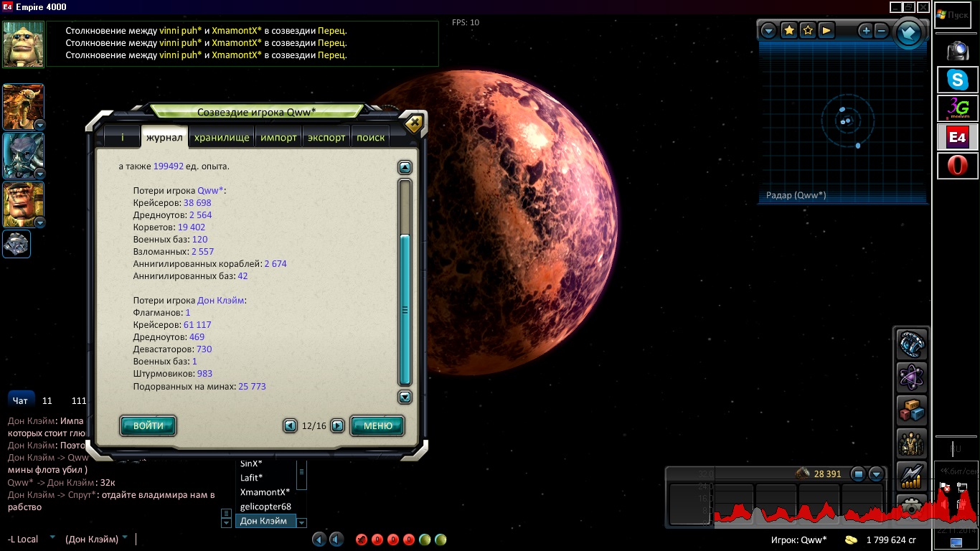980x551 pixels.
Task: Collapse the radar panel dropdown arrow
Action: 769,30
